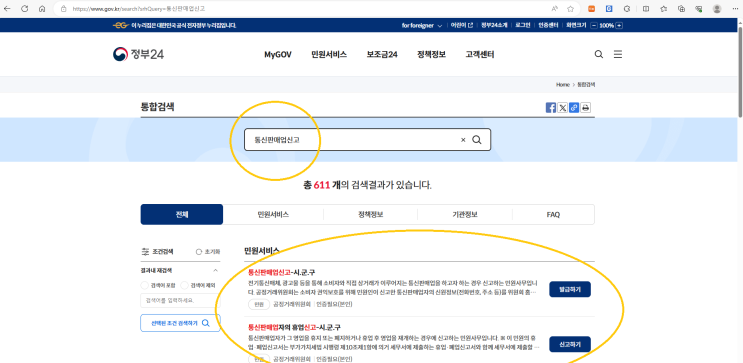Activate the read aloud icon in address bar

click(x=554, y=9)
